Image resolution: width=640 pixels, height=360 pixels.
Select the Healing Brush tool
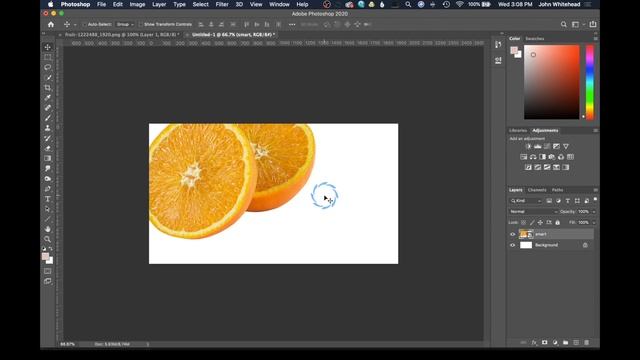click(48, 108)
